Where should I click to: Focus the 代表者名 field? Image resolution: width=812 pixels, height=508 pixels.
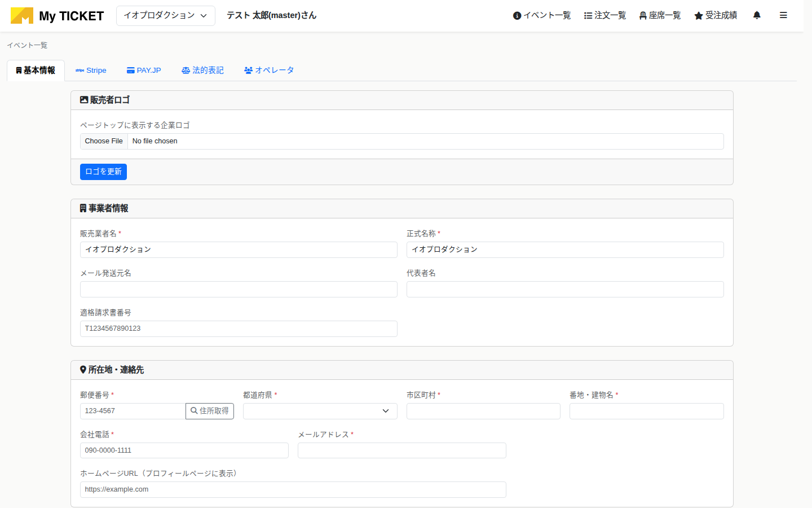(x=565, y=289)
